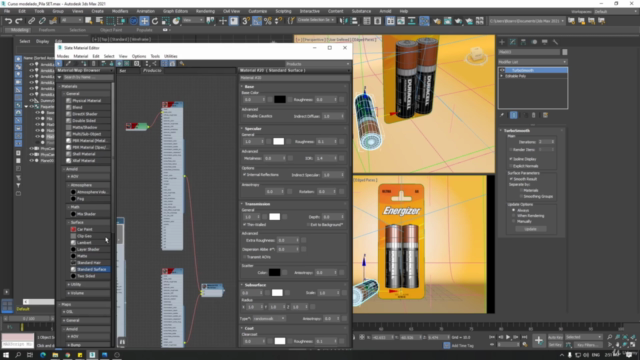Image resolution: width=640 pixels, height=360 pixels.
Task: Switch to the Hierarchy panel icon
Action: [523, 42]
